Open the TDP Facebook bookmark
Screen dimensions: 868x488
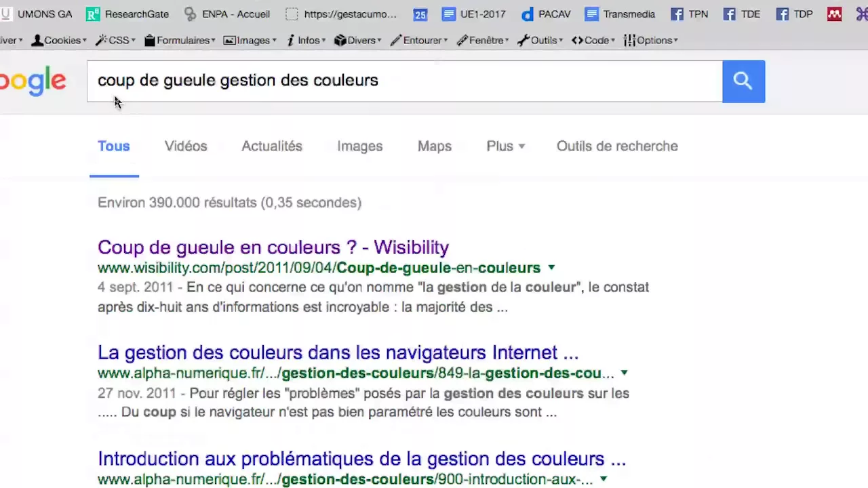click(795, 14)
